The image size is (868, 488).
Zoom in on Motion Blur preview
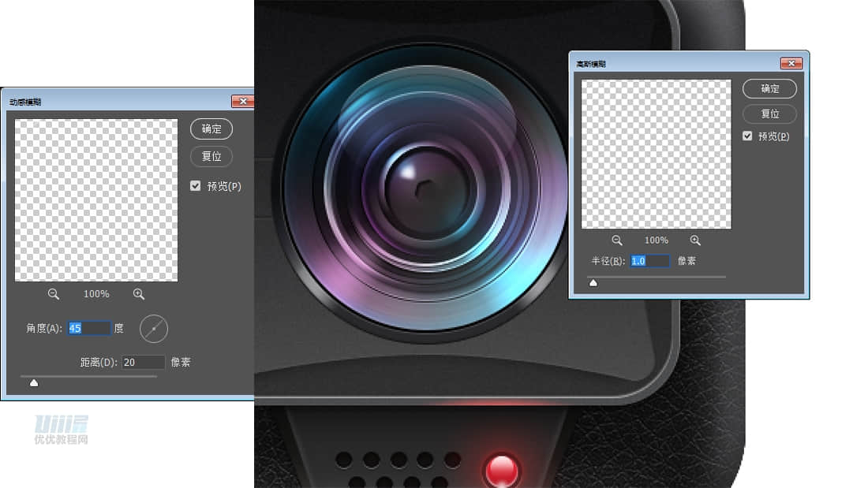click(x=138, y=294)
